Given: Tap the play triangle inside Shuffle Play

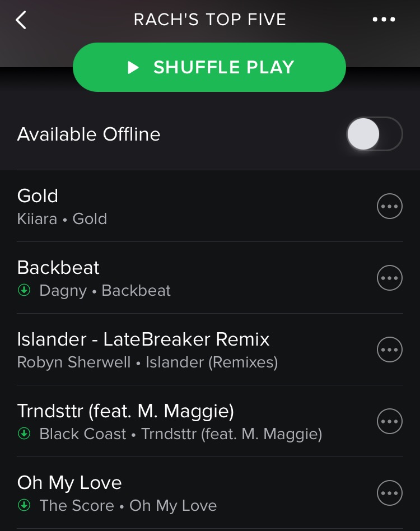Looking at the screenshot, I should pos(133,67).
